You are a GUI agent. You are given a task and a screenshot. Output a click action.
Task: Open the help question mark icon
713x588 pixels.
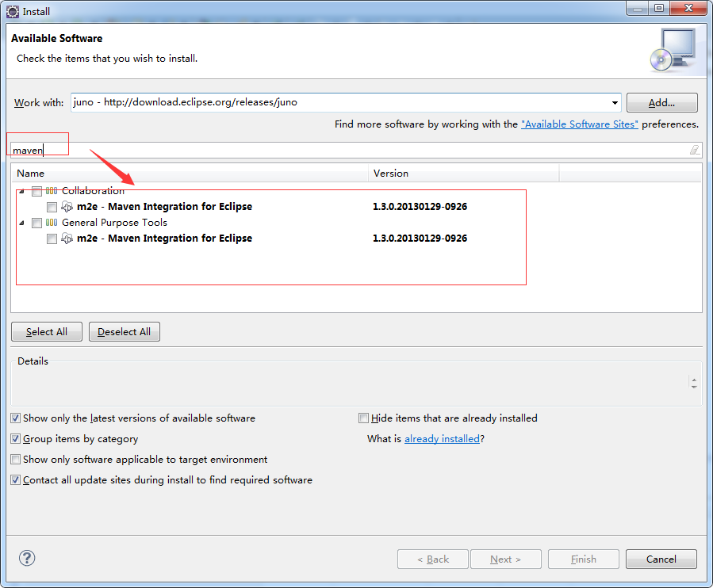27,558
